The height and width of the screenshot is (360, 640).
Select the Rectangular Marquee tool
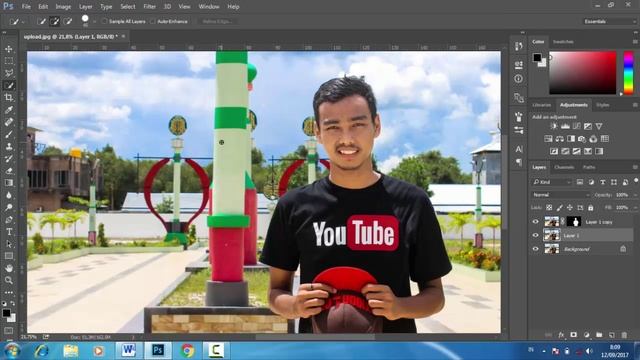click(x=9, y=61)
